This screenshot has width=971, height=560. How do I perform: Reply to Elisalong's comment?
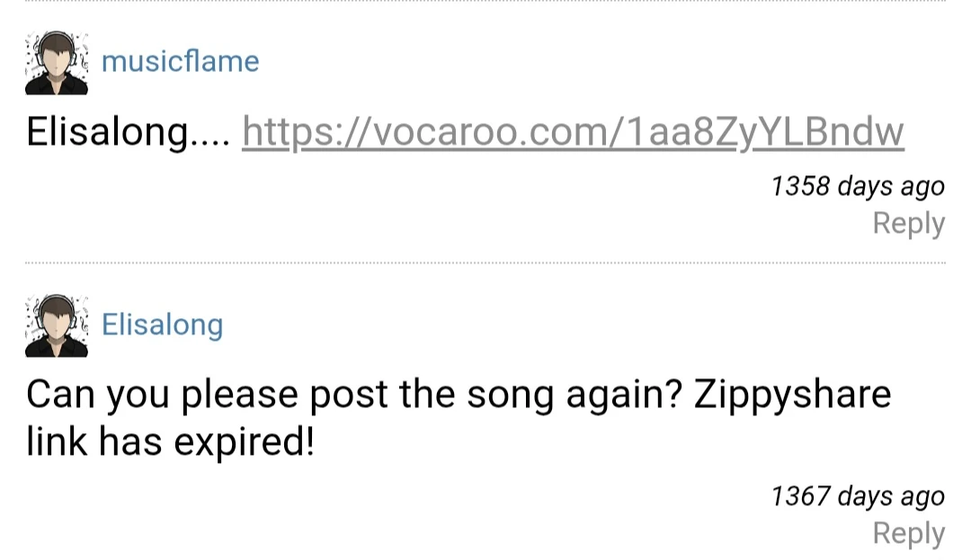(908, 533)
